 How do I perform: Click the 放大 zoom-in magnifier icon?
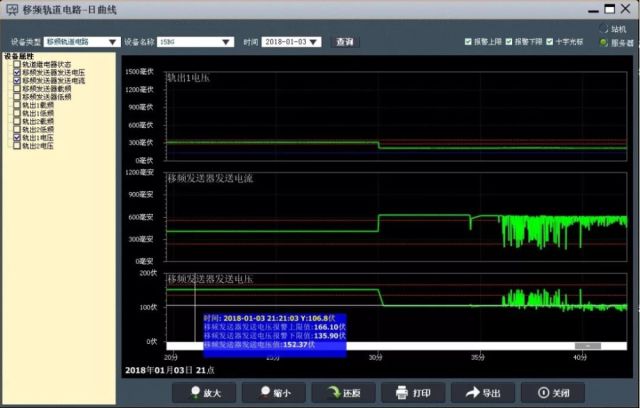tap(196, 392)
